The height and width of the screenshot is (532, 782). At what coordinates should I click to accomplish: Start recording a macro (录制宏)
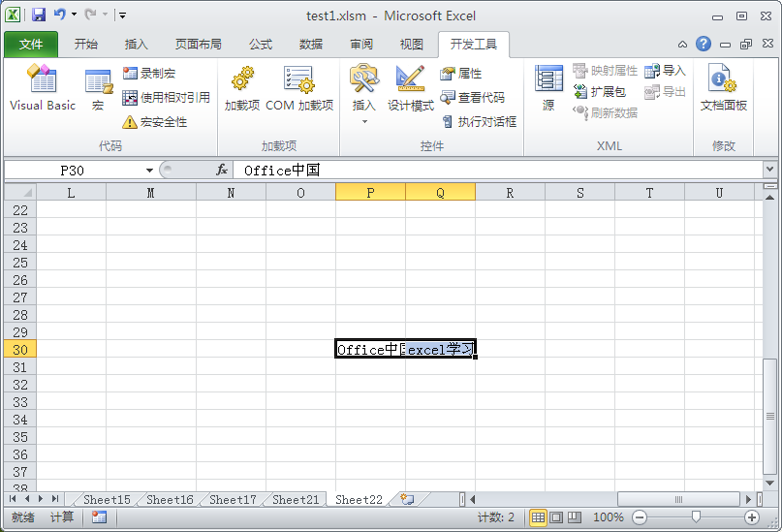pyautogui.click(x=149, y=74)
